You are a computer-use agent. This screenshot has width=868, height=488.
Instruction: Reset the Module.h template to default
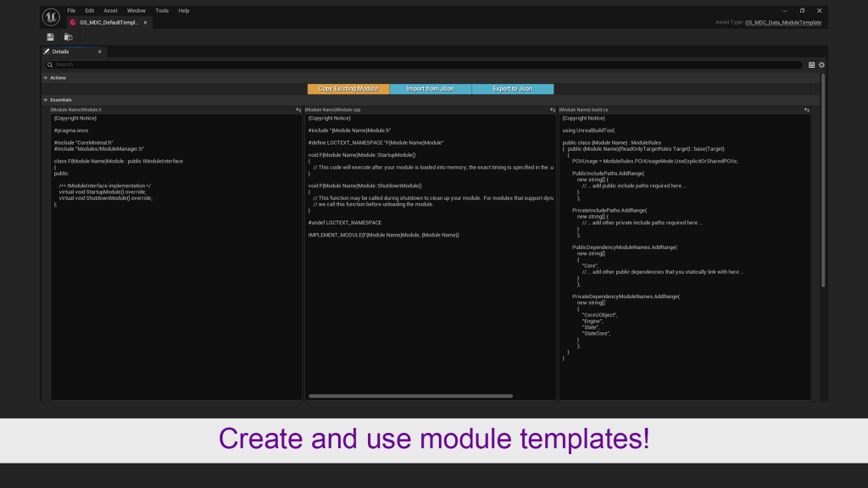point(298,110)
